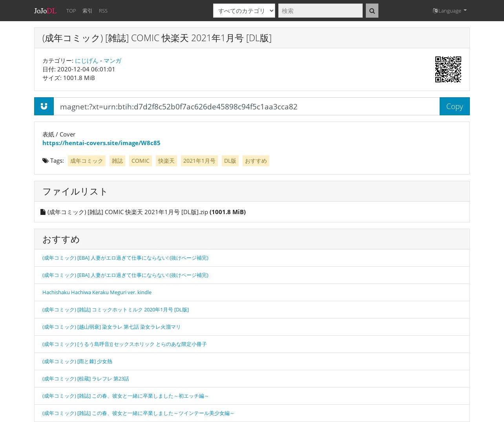Open the RSS nav item
Viewport: 504px width, 422px height.
pyautogui.click(x=103, y=11)
